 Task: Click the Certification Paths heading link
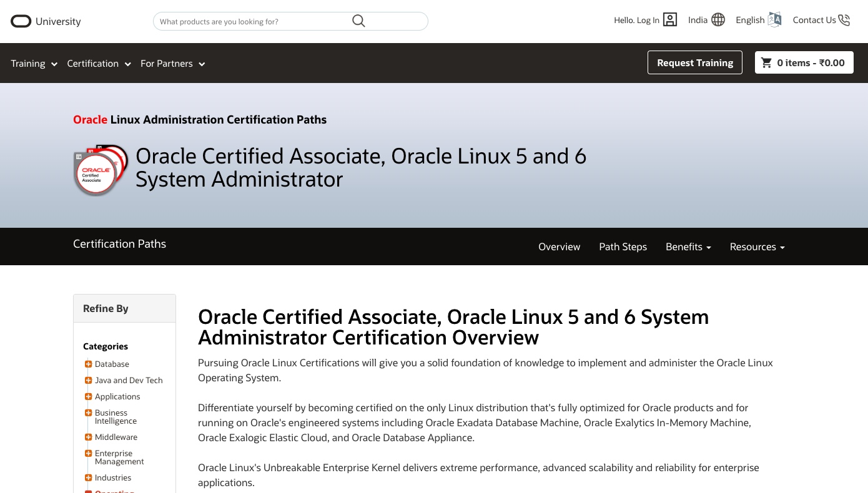(120, 244)
